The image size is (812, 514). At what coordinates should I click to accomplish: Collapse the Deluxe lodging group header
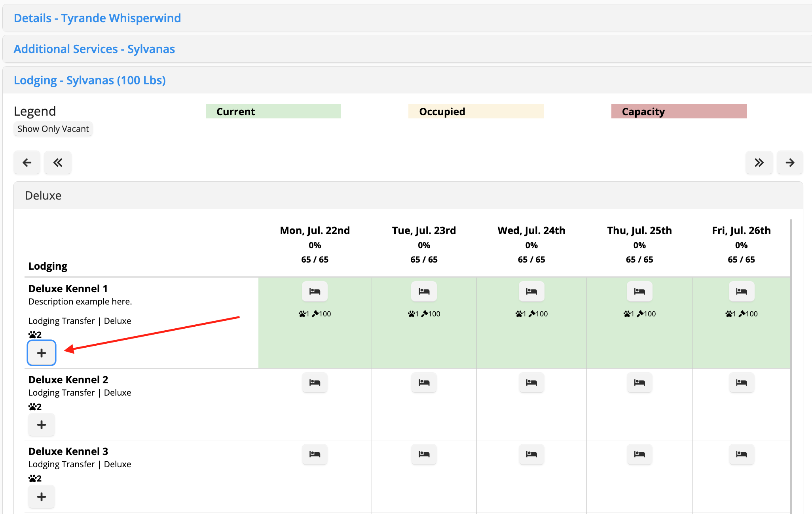[408, 196]
